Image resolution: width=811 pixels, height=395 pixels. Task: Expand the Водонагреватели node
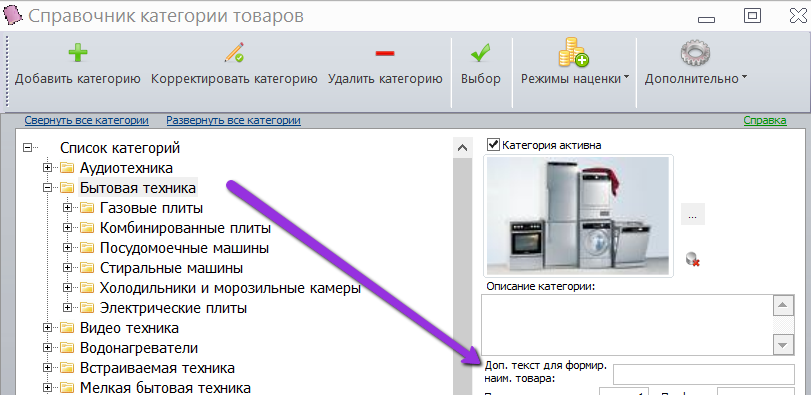[48, 348]
